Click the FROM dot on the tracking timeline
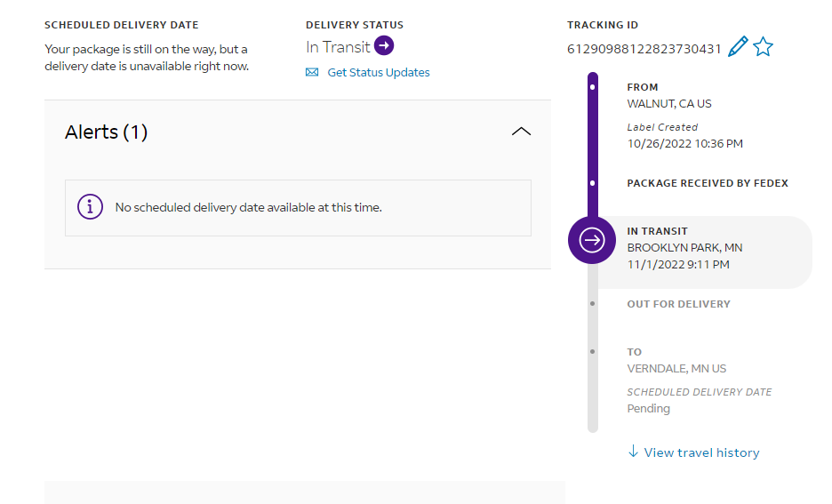The width and height of the screenshot is (832, 504). (x=593, y=87)
